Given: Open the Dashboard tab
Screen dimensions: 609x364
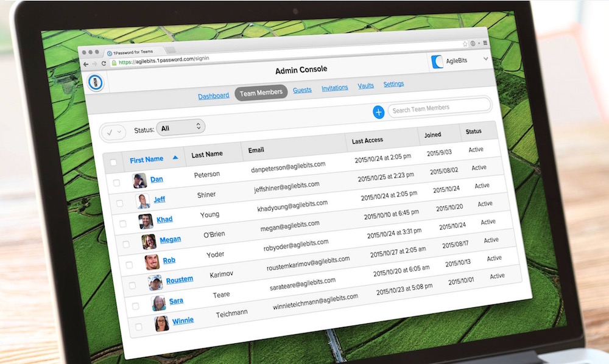Looking at the screenshot, I should pyautogui.click(x=214, y=96).
